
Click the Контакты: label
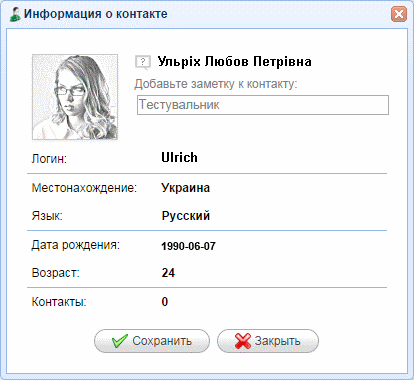coord(59,302)
